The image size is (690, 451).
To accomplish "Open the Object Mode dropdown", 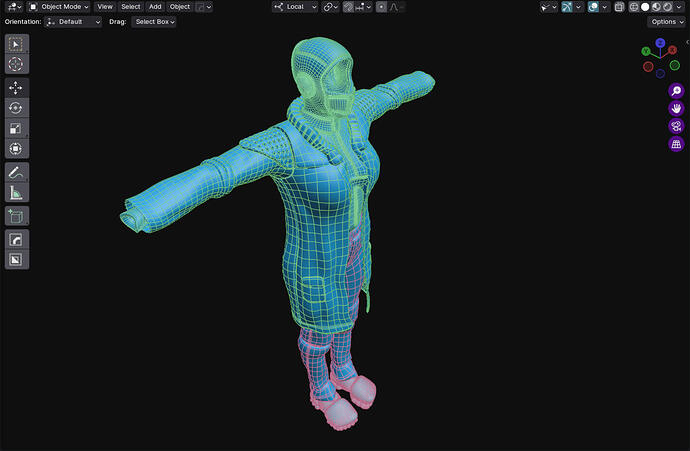I will pyautogui.click(x=59, y=6).
